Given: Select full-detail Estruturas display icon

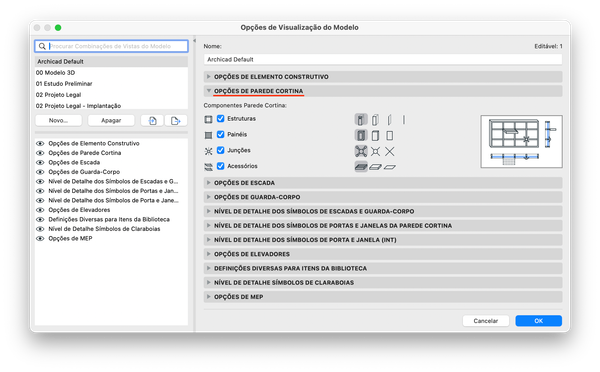Looking at the screenshot, I should point(361,120).
